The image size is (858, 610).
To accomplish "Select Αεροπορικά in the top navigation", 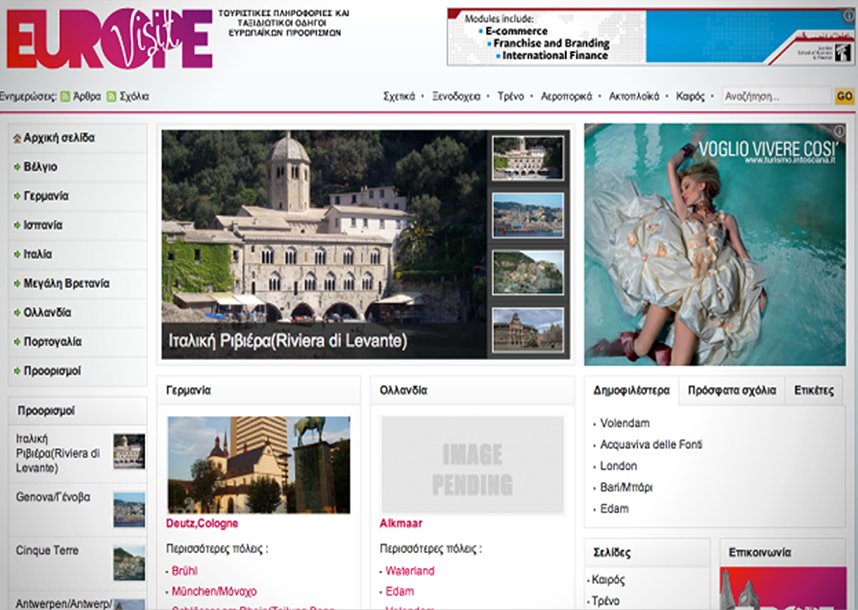I will [x=566, y=97].
